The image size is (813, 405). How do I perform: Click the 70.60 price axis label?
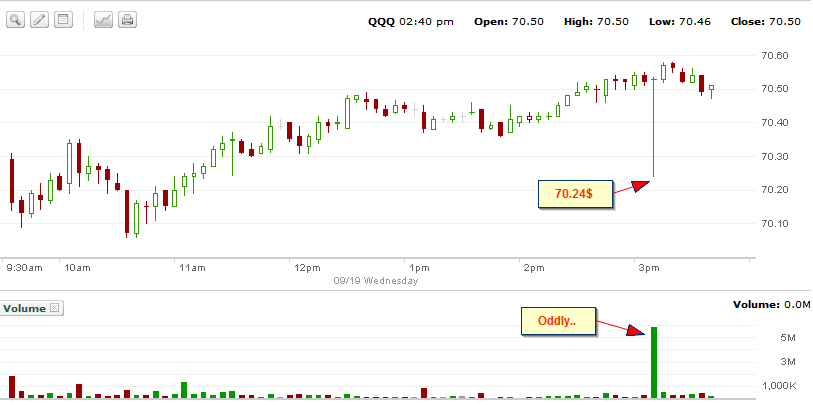[775, 55]
